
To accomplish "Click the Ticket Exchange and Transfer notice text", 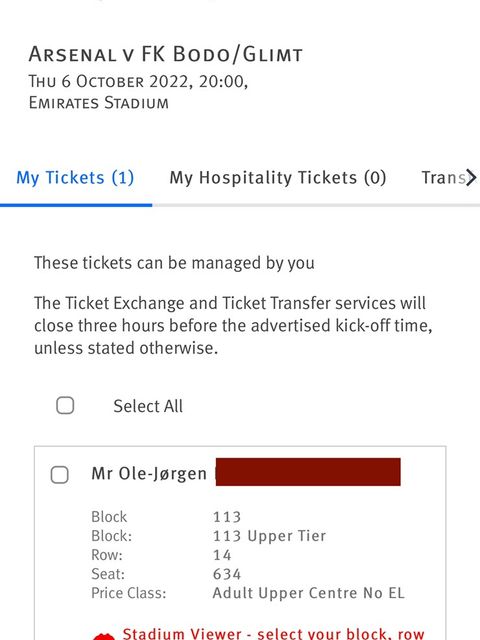I will click(233, 326).
